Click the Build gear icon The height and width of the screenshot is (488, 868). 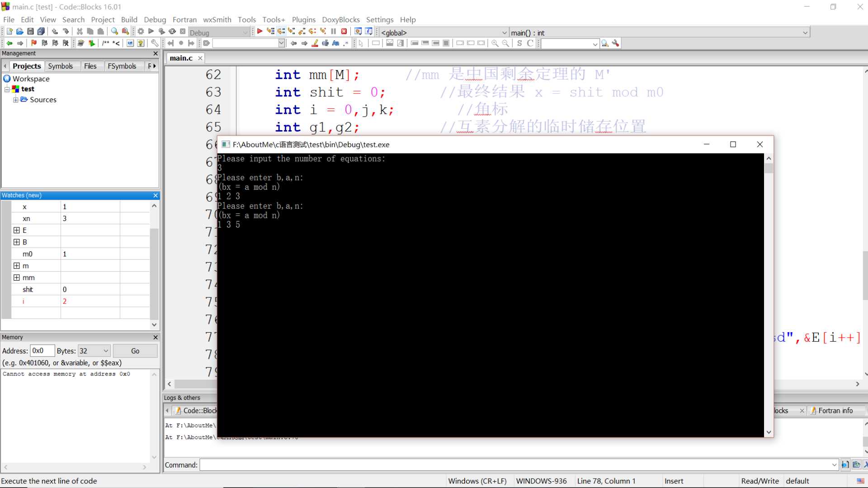[141, 31]
